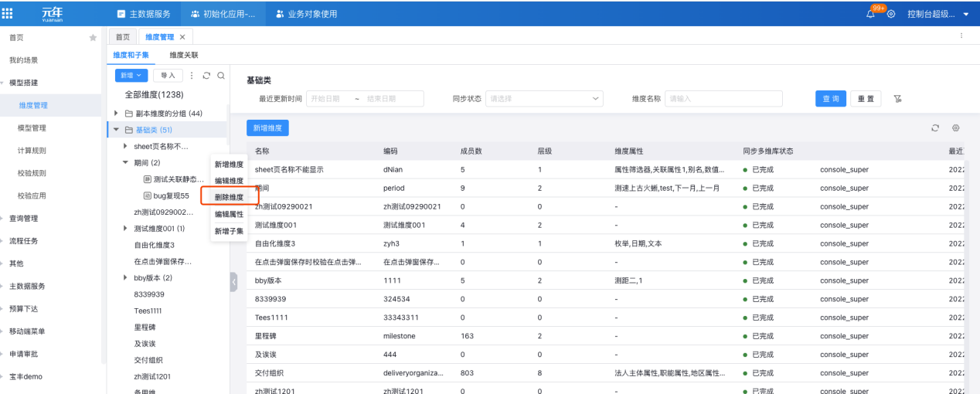Open table column settings gear
The width and height of the screenshot is (980, 394).
[x=956, y=127]
